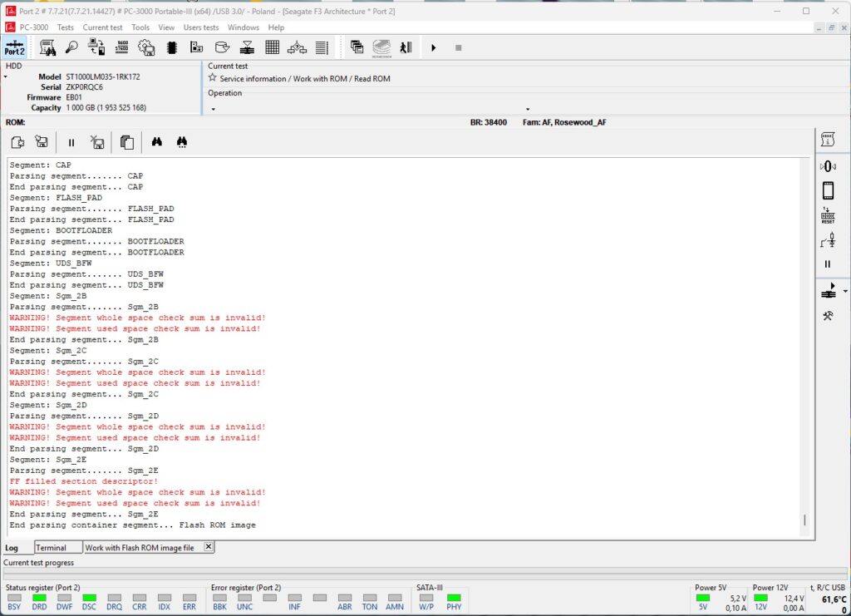Click the Current test progress bar
Screen dimensions: 851x616
[425, 574]
